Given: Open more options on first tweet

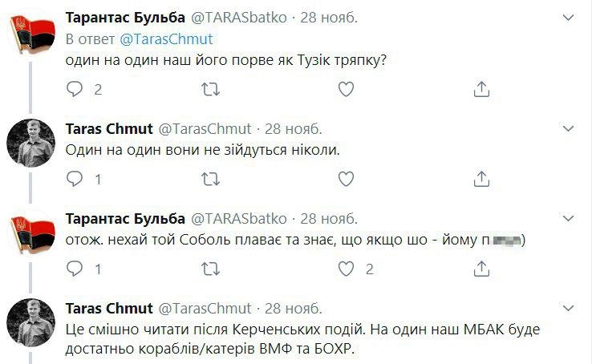Looking at the screenshot, I should click(569, 18).
